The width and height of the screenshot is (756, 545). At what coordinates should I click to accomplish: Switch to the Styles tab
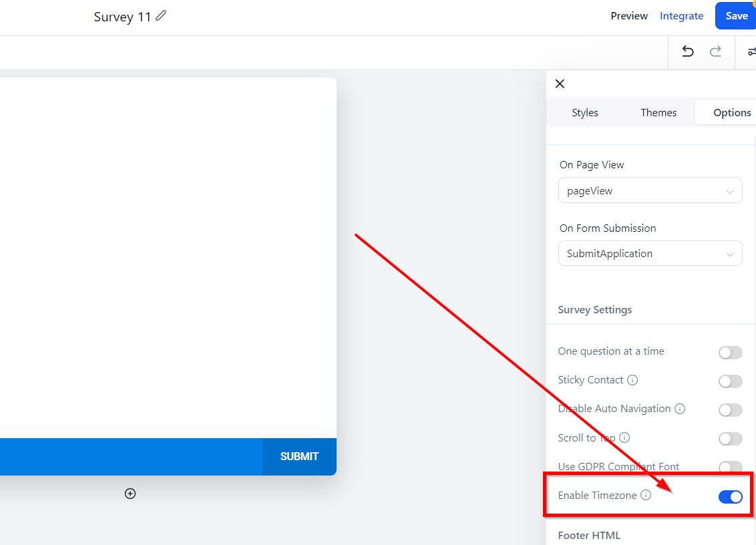pos(584,112)
